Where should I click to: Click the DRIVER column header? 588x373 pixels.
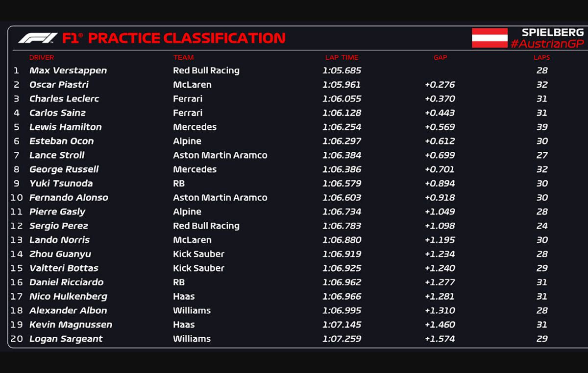42,57
